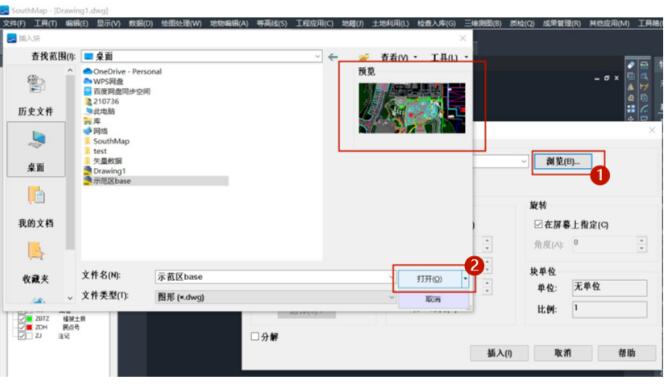Screen dimensions: 665x385
Task: Toggle 在屏幕上指定 rotation checkbox
Action: pos(538,224)
